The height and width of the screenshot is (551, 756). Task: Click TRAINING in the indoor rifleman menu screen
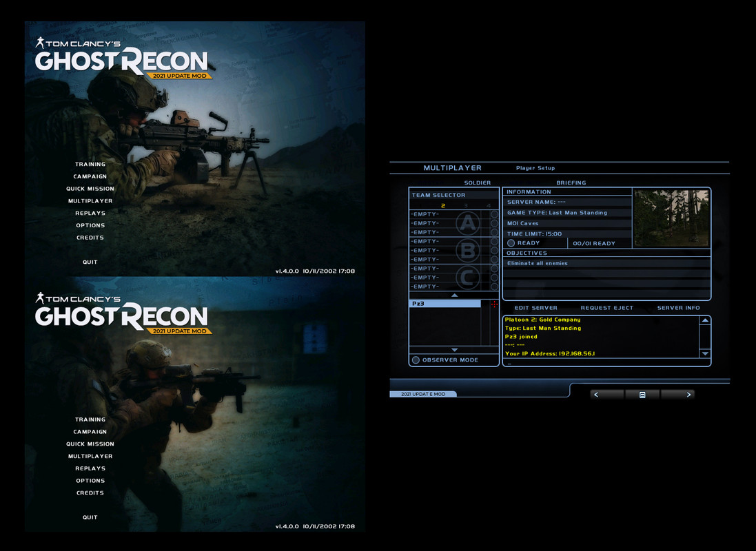pyautogui.click(x=90, y=420)
